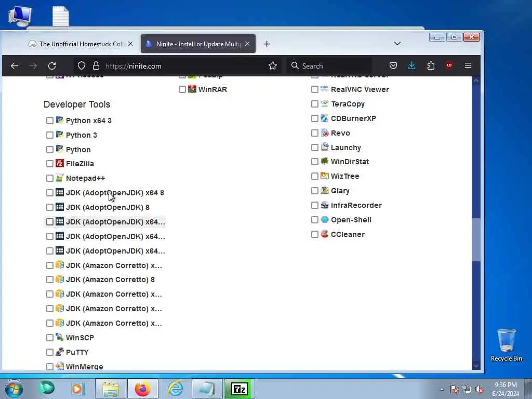Image resolution: width=532 pixels, height=399 pixels.
Task: Click the uBlock Origin toolbar icon
Action: (x=449, y=65)
